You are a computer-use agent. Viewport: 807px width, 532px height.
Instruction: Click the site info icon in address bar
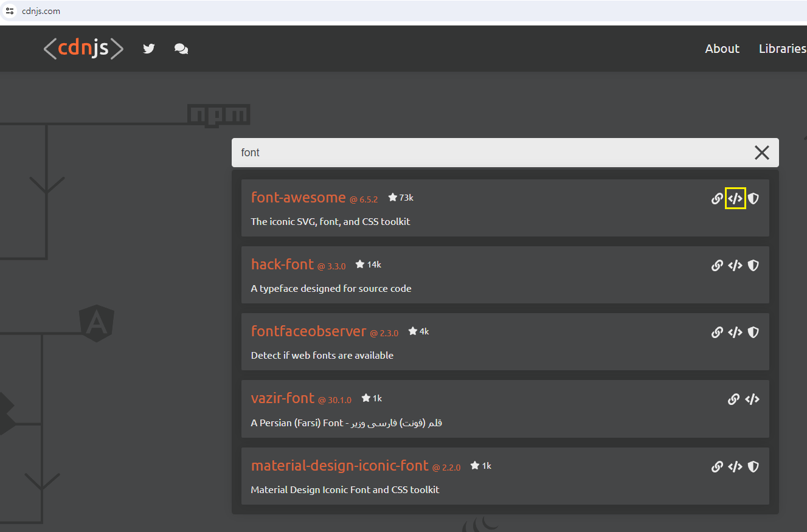coord(10,11)
